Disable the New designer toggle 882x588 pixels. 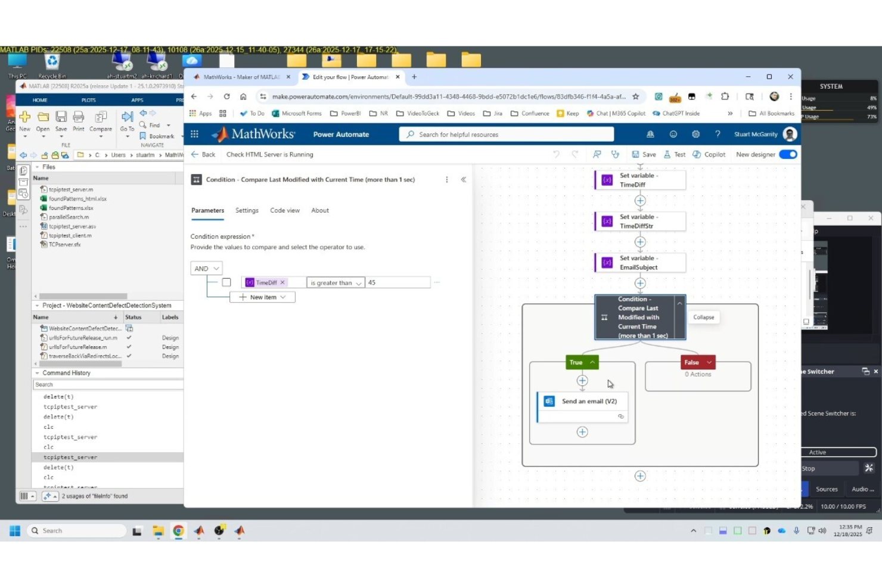[788, 154]
